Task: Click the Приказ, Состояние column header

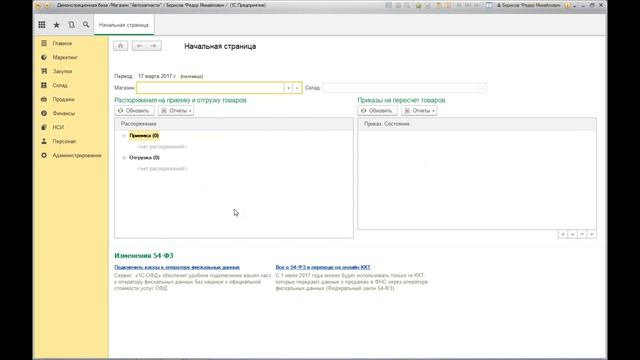Action: click(x=477, y=124)
